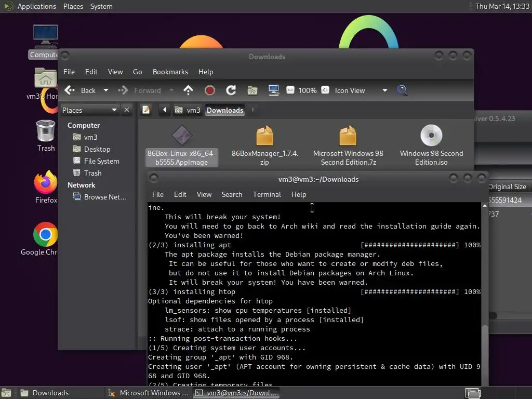Switch to Downloads in the bottom taskbar

point(60,393)
